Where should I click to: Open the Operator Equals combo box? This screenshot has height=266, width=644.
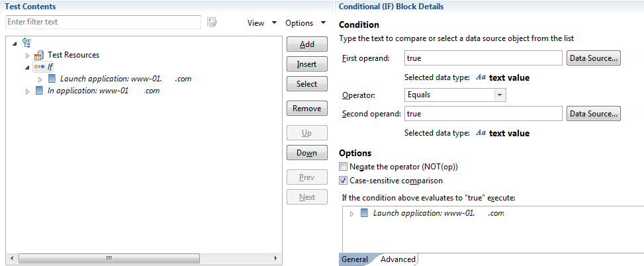[455, 95]
